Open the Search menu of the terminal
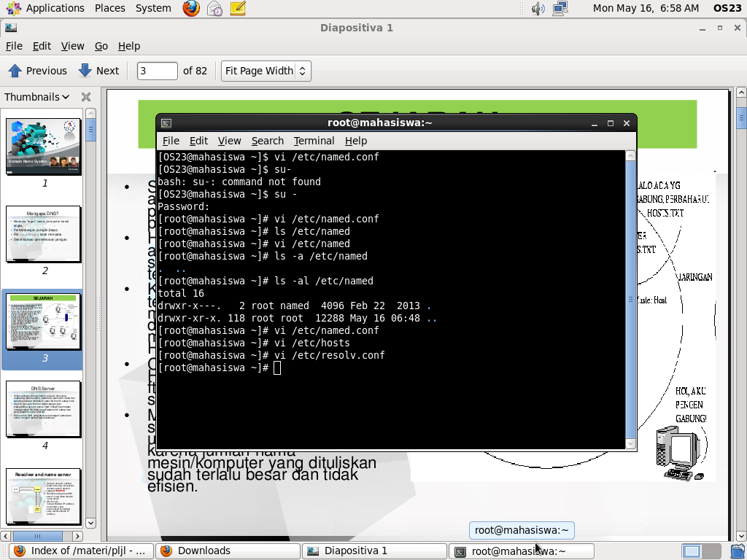The image size is (747, 560). (x=267, y=141)
